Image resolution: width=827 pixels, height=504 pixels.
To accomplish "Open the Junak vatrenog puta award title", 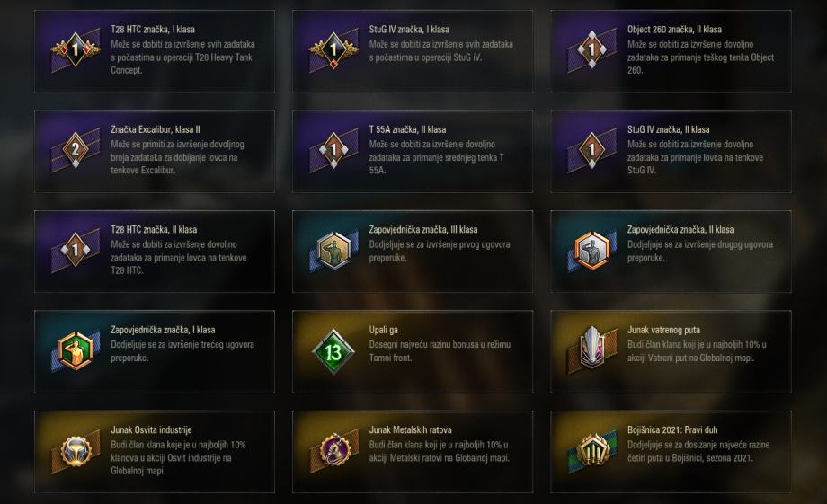I will [664, 331].
